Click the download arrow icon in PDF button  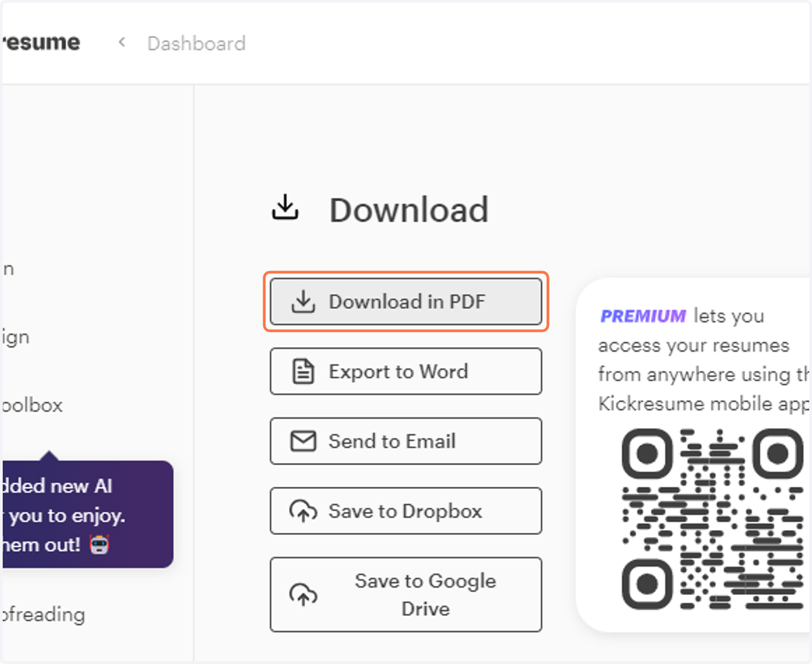[303, 302]
